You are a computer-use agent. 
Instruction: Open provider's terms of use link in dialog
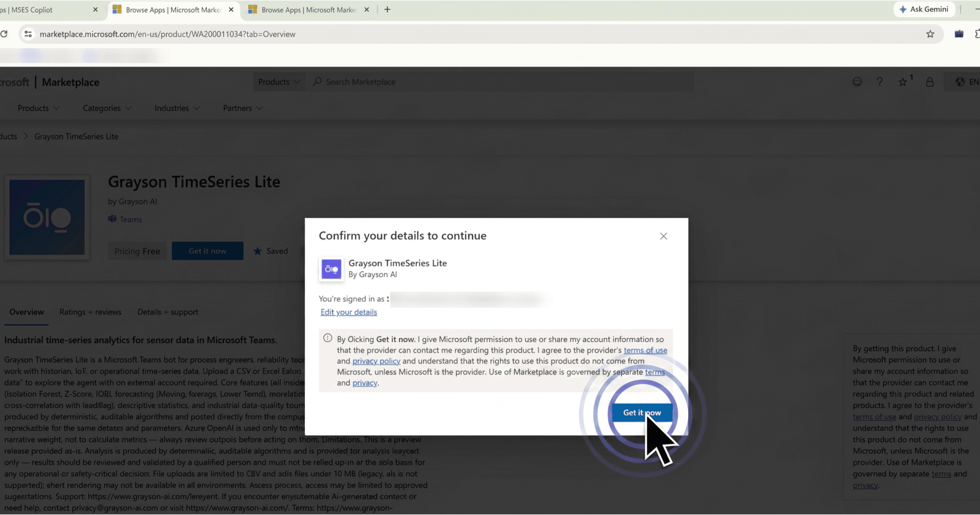click(645, 350)
